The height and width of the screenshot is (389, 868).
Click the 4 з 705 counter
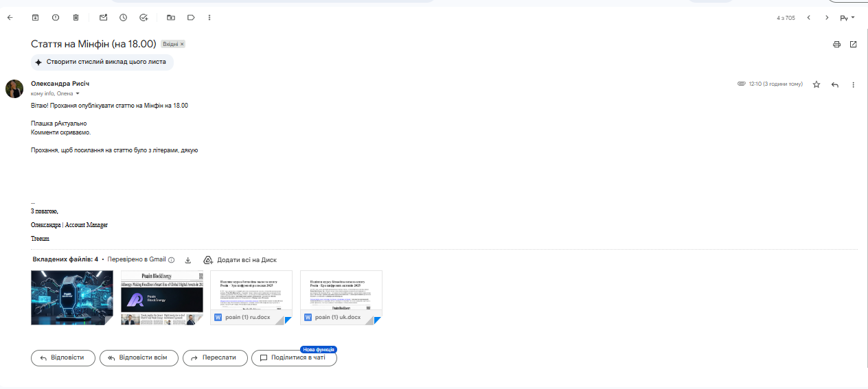pos(786,18)
